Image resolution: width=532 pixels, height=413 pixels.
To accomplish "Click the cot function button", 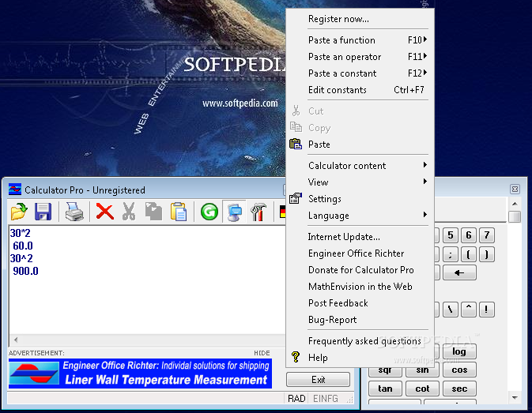I will [x=422, y=389].
